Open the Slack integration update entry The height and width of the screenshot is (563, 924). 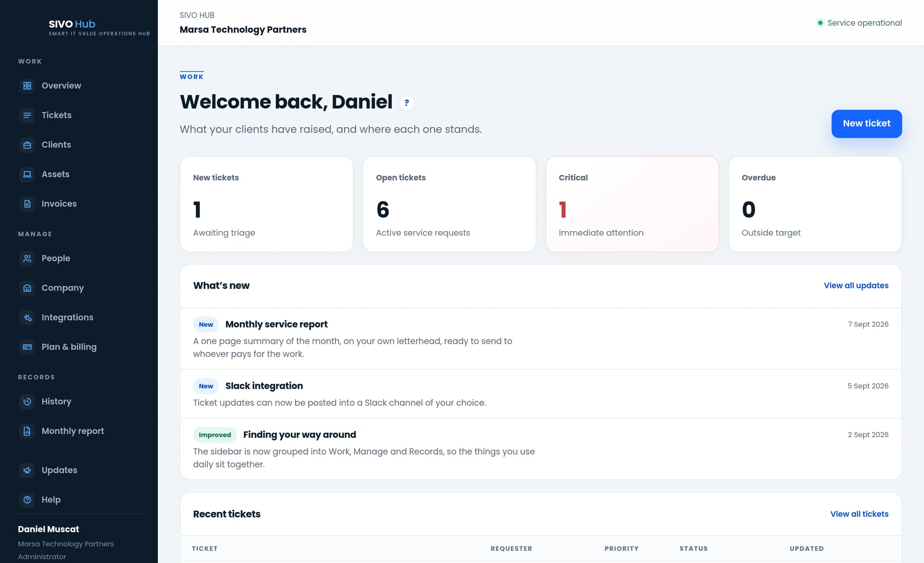[540, 394]
